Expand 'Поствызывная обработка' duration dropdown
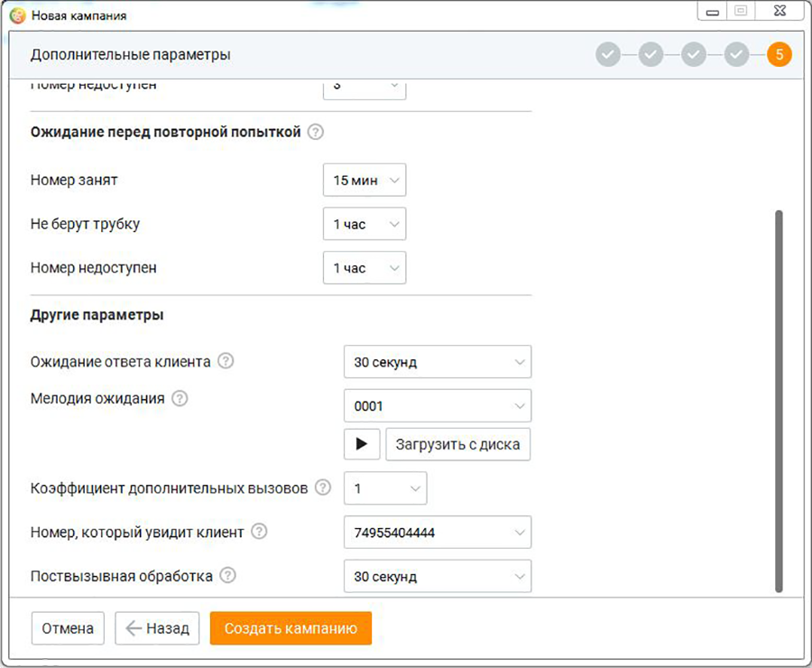Viewport: 812px width, 668px height. point(437,577)
